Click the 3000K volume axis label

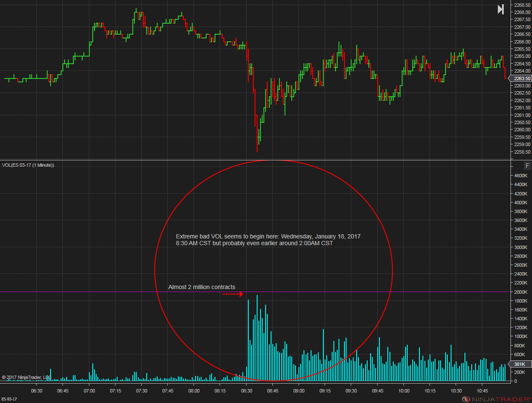[521, 247]
